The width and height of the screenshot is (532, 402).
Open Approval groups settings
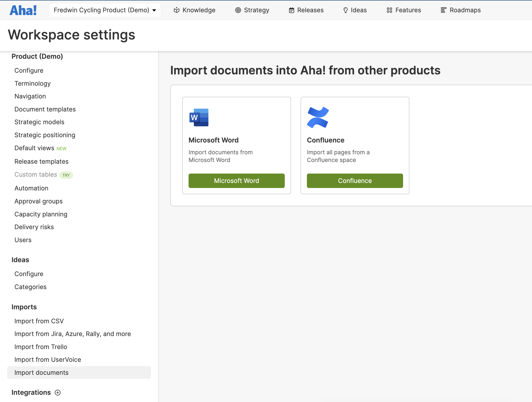[38, 201]
